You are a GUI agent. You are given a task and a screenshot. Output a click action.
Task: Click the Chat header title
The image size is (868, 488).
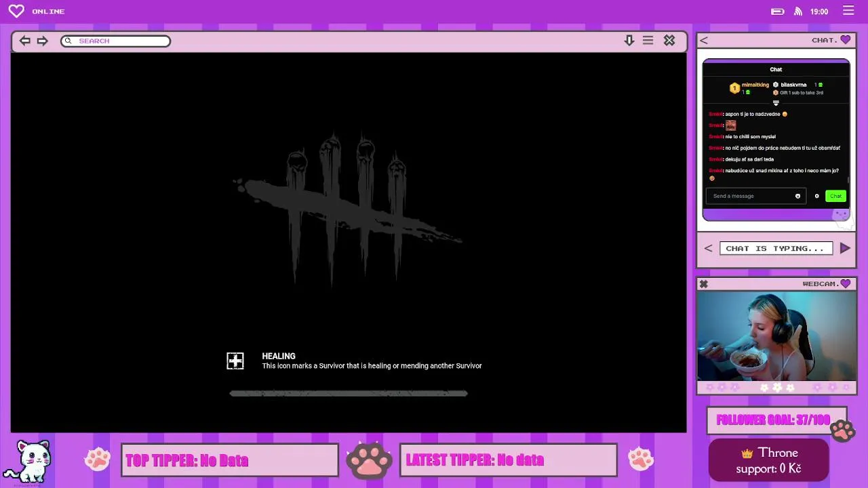click(776, 69)
